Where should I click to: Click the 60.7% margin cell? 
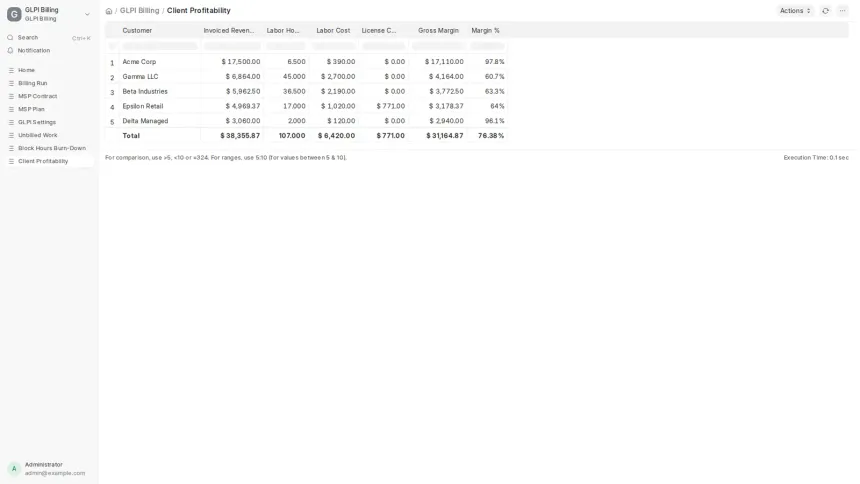click(487, 77)
